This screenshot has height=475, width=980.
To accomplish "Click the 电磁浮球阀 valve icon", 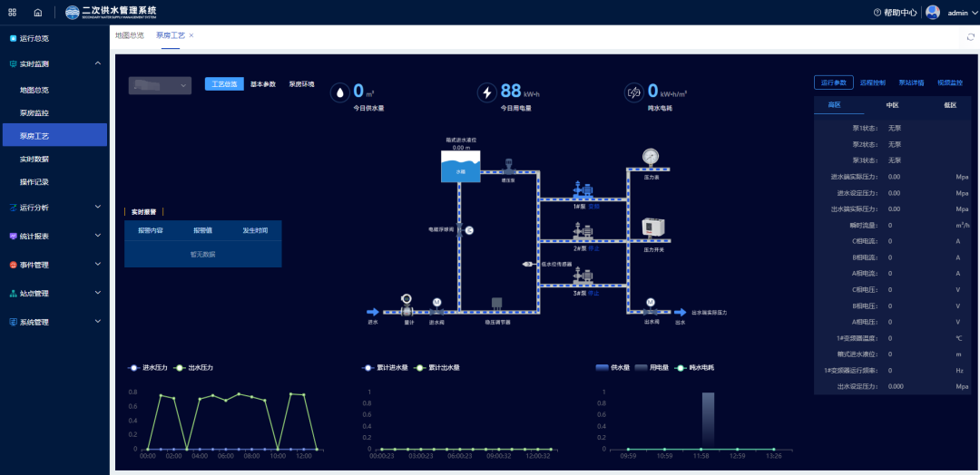I will coord(465,230).
